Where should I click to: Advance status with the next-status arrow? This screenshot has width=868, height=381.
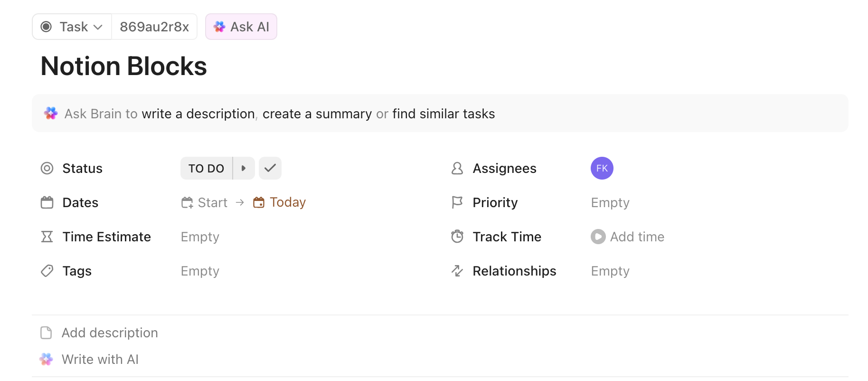pos(244,168)
